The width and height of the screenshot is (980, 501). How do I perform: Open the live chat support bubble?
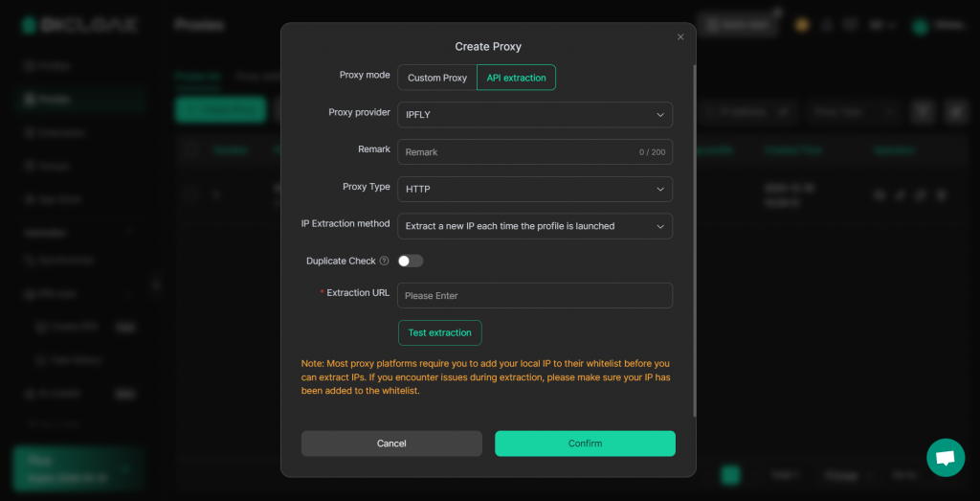(945, 458)
